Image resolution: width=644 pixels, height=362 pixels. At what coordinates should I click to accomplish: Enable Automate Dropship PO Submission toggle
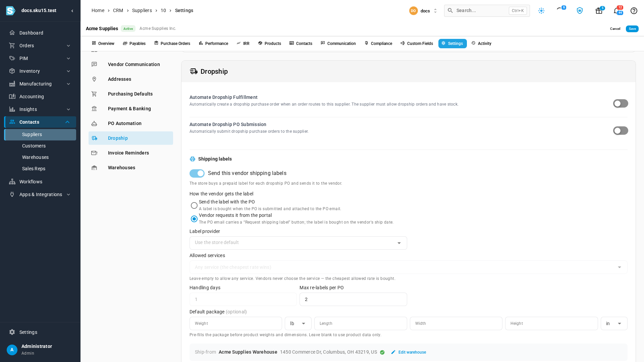[621, 131]
